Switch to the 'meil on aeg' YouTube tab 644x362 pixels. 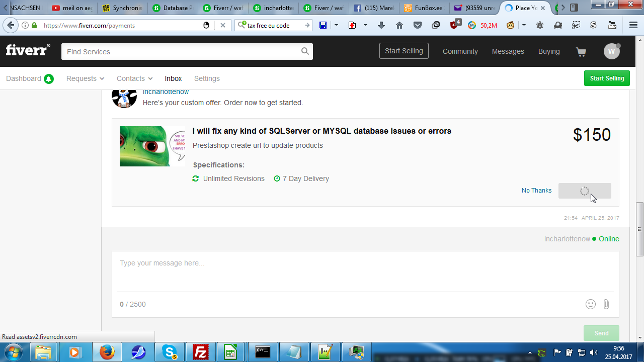tap(72, 8)
